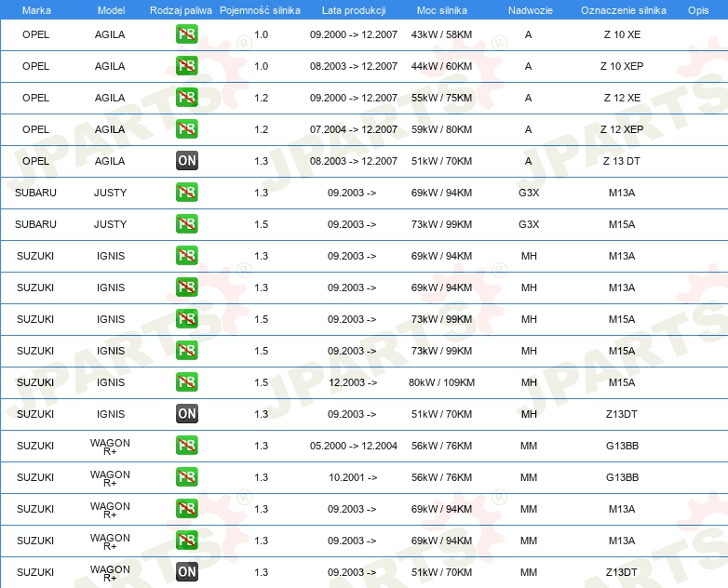Screen dimensions: 728x588
Task: Click production dates 07.2004 -> 12.2007
Action: click(354, 129)
